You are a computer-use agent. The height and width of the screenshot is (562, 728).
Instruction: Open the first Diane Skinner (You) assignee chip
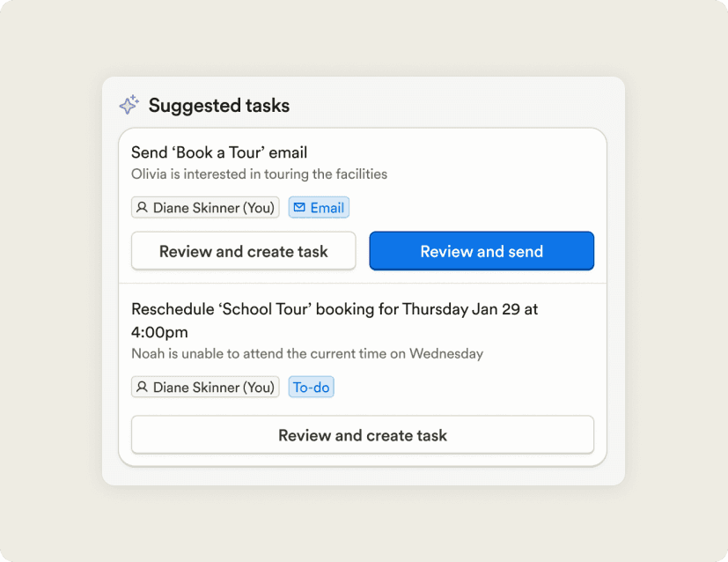(205, 207)
